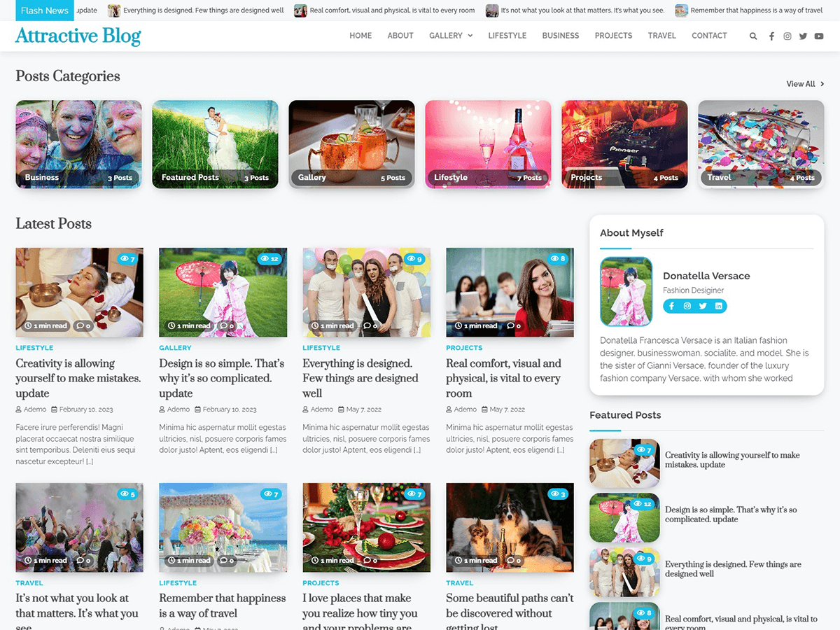Open the Instagram icon in the header

pyautogui.click(x=787, y=36)
